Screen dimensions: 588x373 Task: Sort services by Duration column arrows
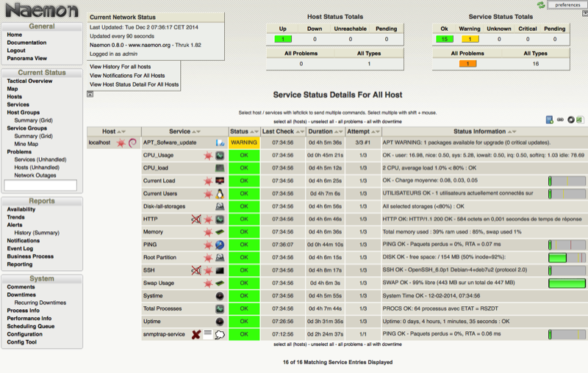point(337,131)
